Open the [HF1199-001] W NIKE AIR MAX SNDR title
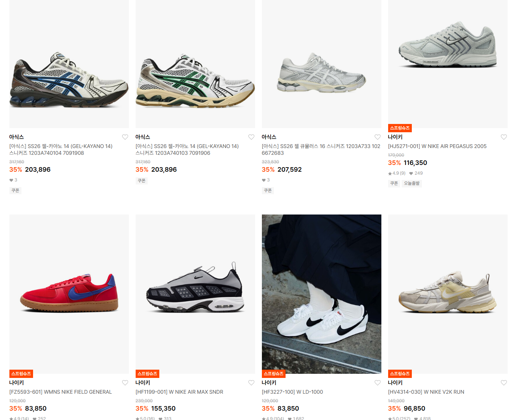 [180, 392]
